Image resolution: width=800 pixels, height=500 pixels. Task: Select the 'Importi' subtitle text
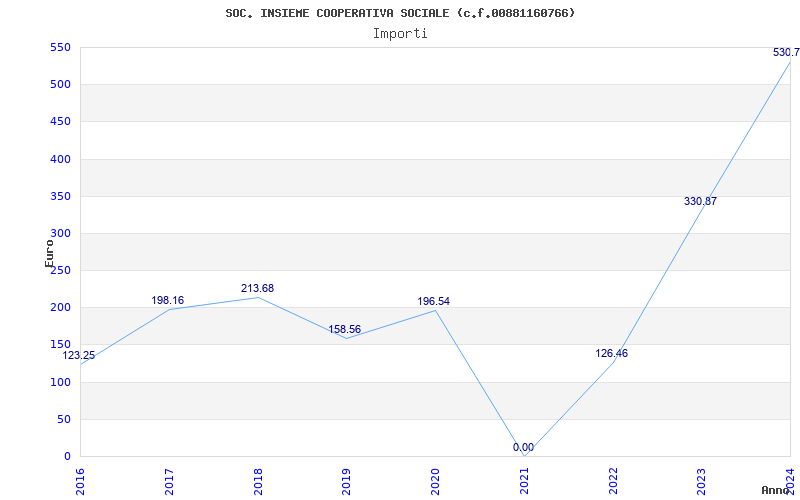400,34
